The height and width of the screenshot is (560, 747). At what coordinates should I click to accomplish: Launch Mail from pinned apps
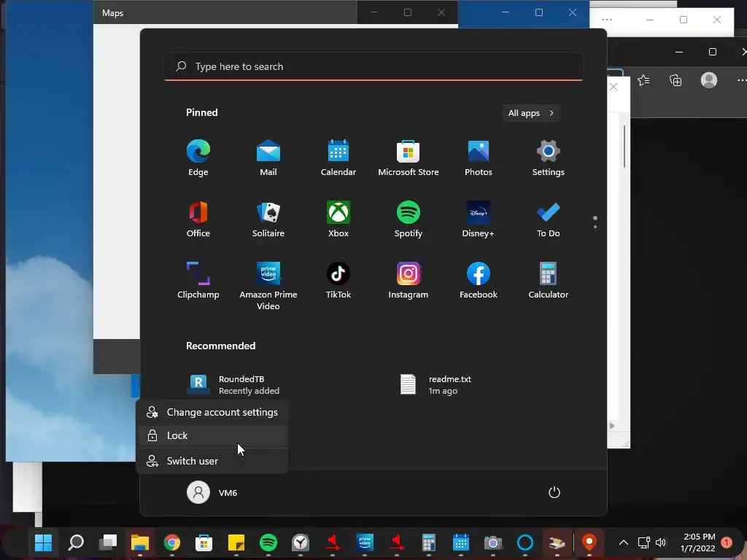pos(268,158)
